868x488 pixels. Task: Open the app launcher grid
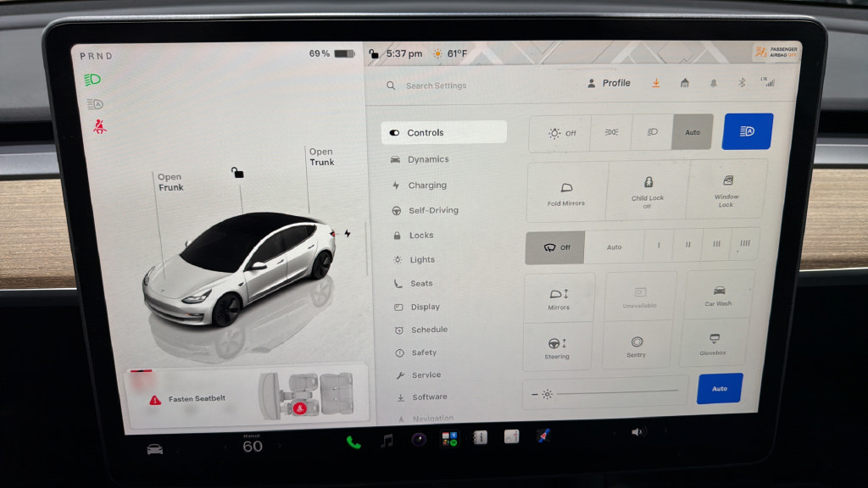[449, 439]
